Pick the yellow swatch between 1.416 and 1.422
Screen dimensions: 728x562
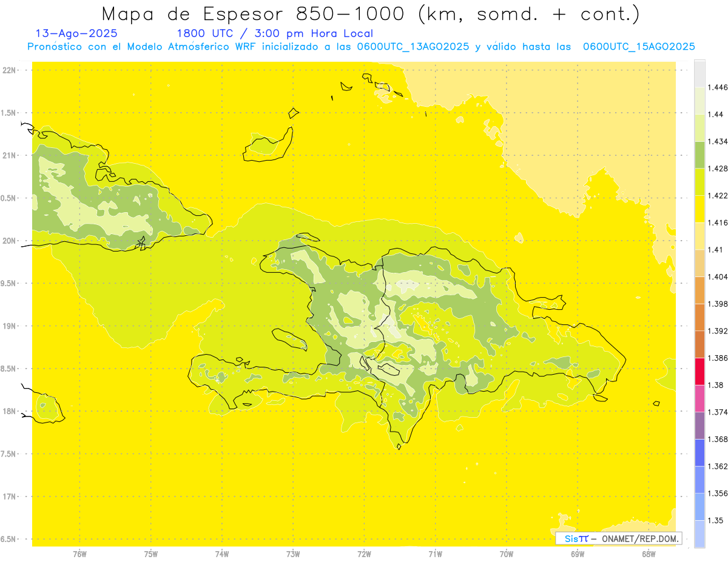click(x=699, y=209)
